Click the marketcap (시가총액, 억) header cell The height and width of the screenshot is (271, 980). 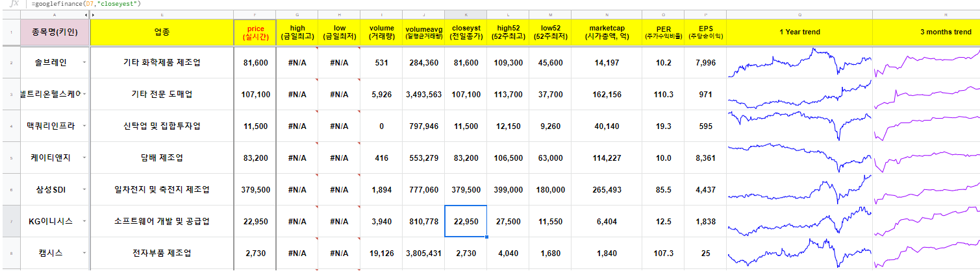click(x=607, y=32)
